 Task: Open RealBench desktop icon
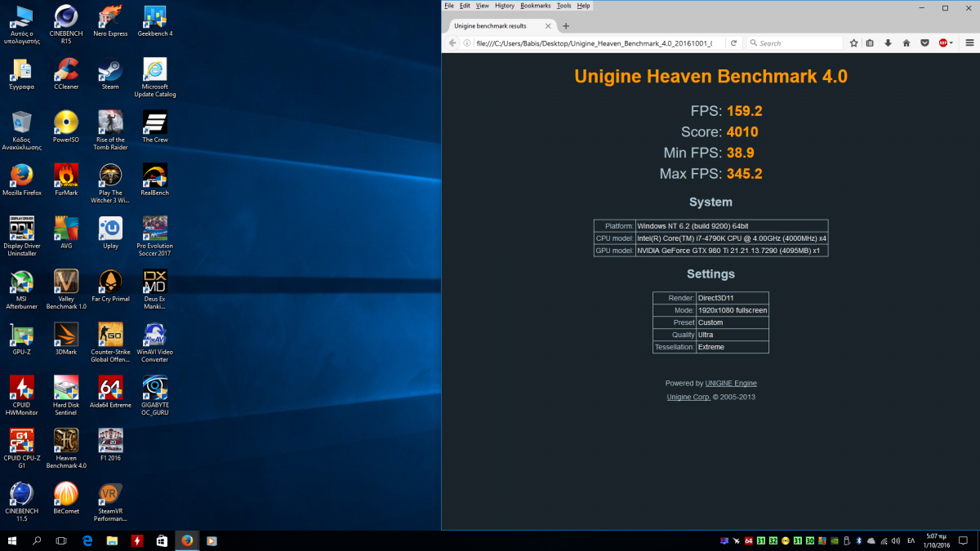[155, 180]
